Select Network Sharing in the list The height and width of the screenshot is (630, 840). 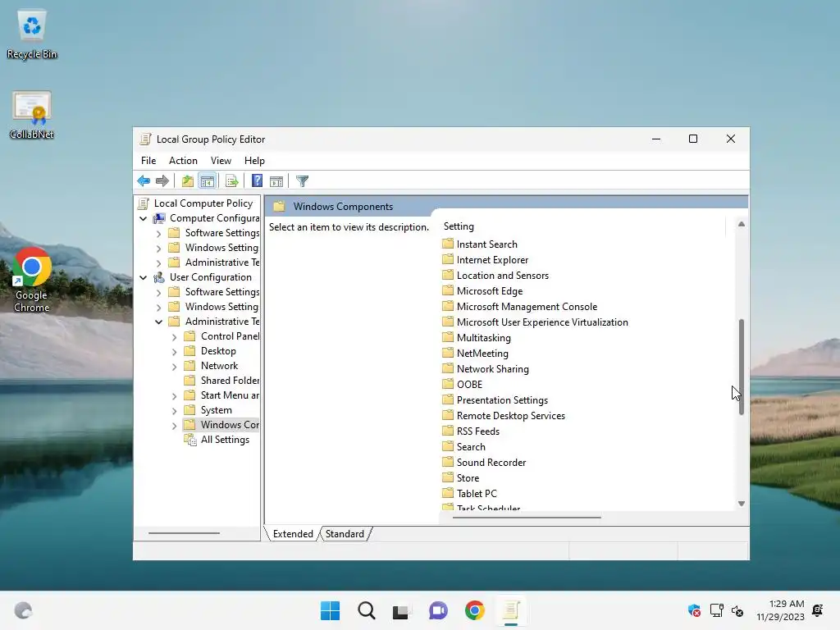click(492, 368)
